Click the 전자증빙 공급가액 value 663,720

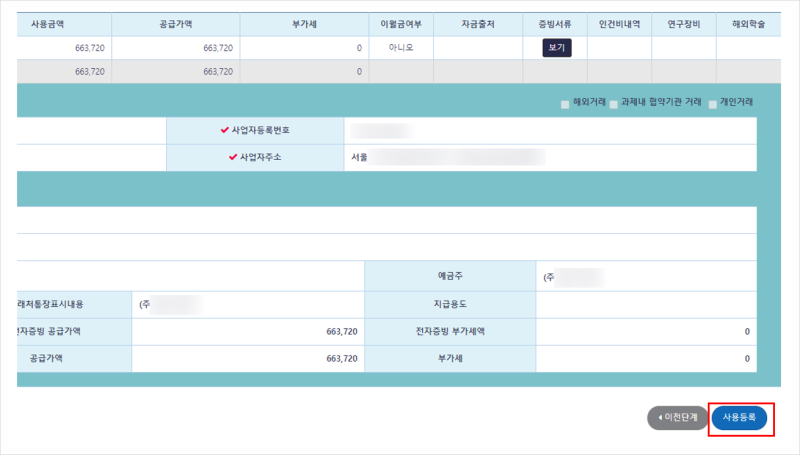(248, 332)
